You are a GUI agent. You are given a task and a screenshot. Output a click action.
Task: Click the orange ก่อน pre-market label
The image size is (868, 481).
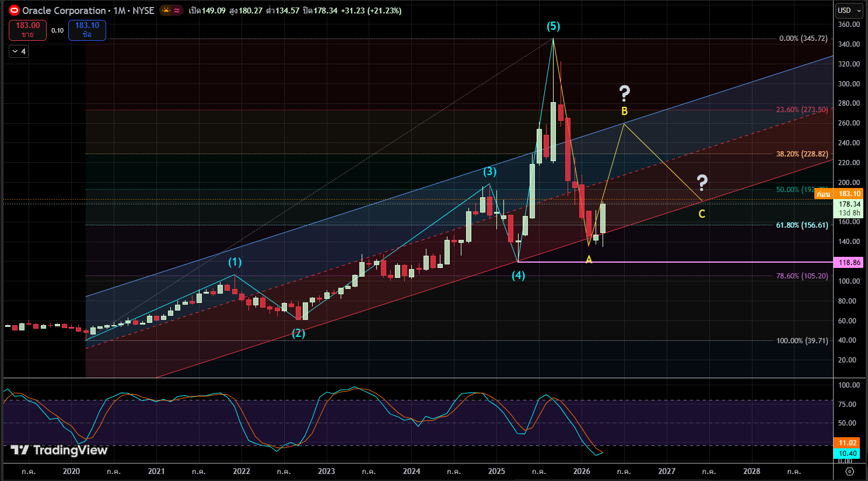pos(823,194)
